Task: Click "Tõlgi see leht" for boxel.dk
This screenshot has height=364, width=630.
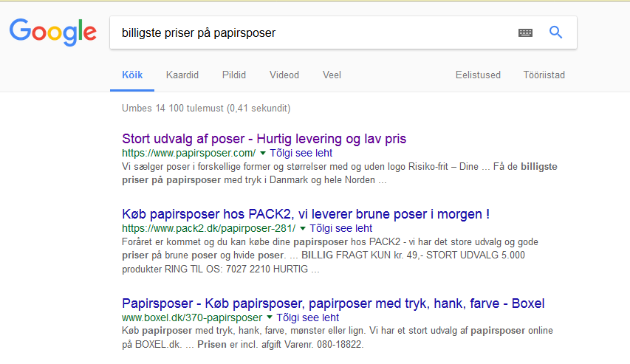Action: (308, 317)
